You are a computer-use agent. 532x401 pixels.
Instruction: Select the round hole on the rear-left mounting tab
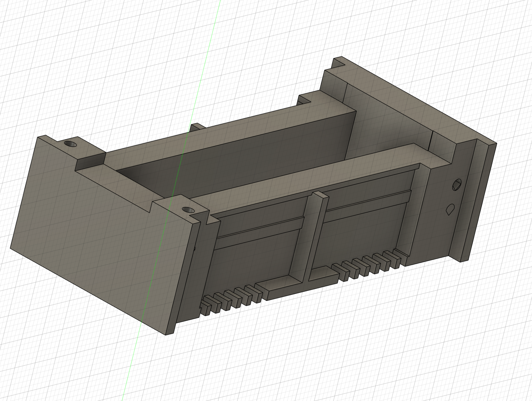71,143
